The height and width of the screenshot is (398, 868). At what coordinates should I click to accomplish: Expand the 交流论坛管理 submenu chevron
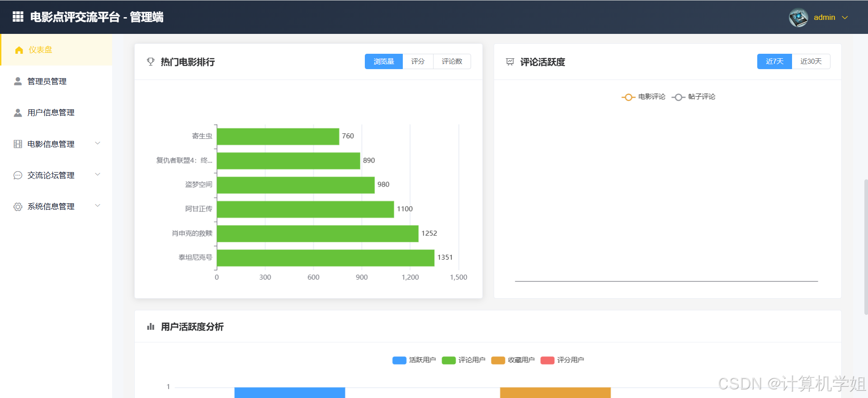coord(98,174)
